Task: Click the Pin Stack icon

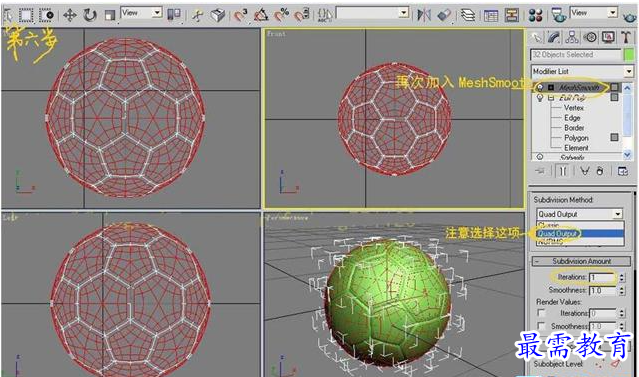Action: click(540, 171)
